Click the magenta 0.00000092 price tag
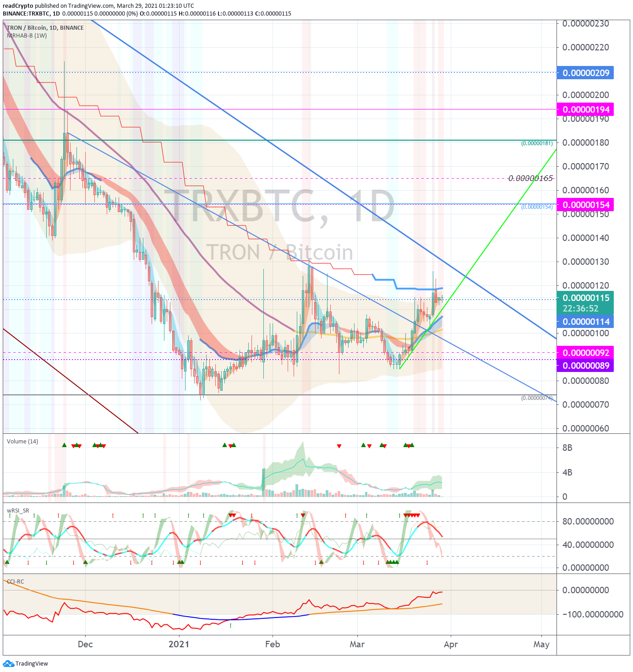 [585, 353]
